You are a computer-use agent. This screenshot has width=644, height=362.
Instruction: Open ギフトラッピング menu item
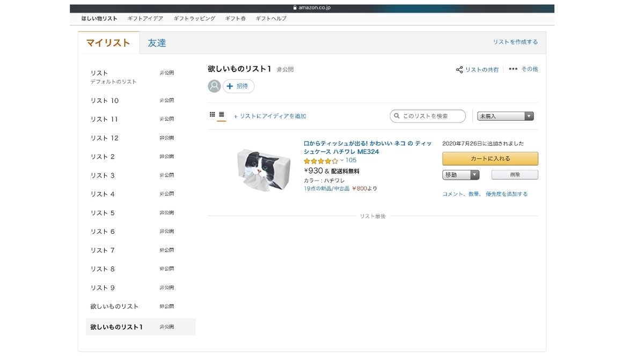point(194,18)
